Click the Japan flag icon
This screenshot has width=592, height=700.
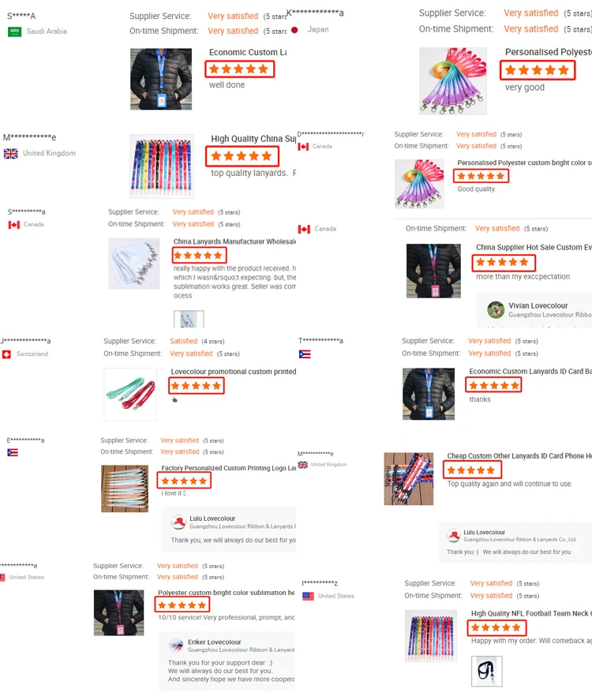[294, 30]
